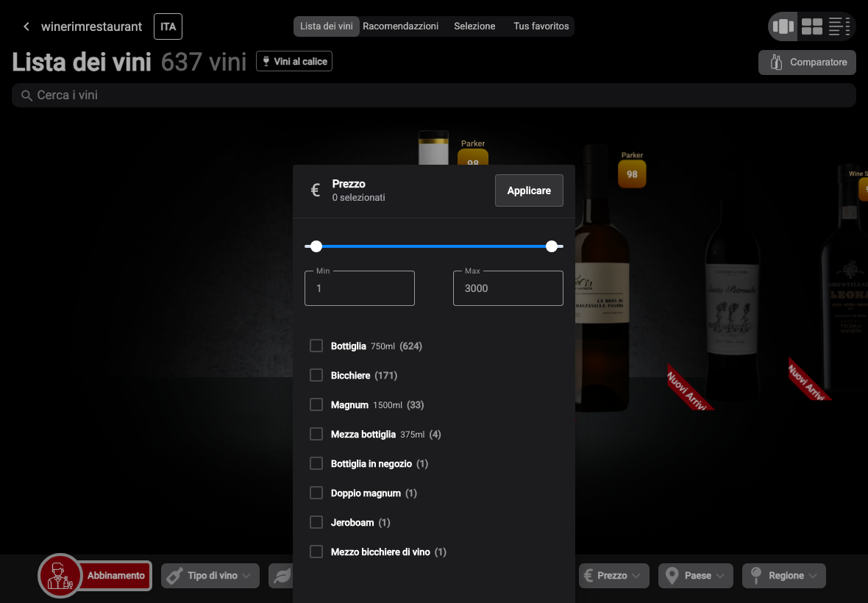Screen dimensions: 868x603
Task: Click the winerimrestaurant title text
Action: click(x=91, y=26)
